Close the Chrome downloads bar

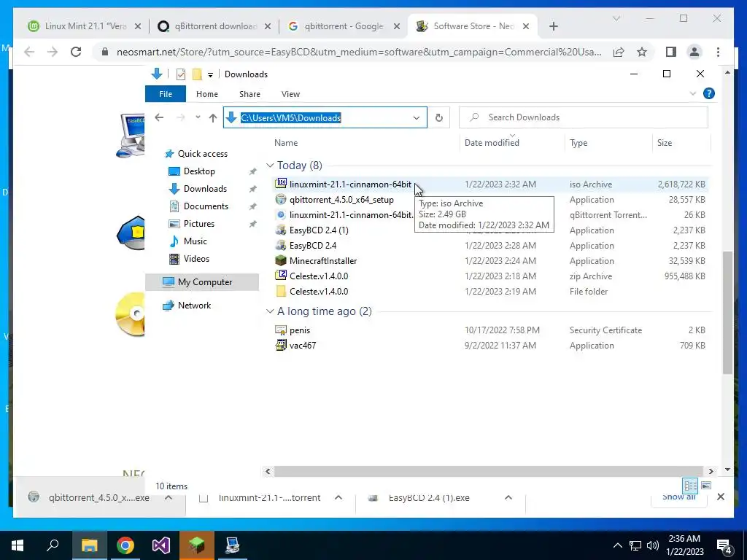pyautogui.click(x=720, y=497)
